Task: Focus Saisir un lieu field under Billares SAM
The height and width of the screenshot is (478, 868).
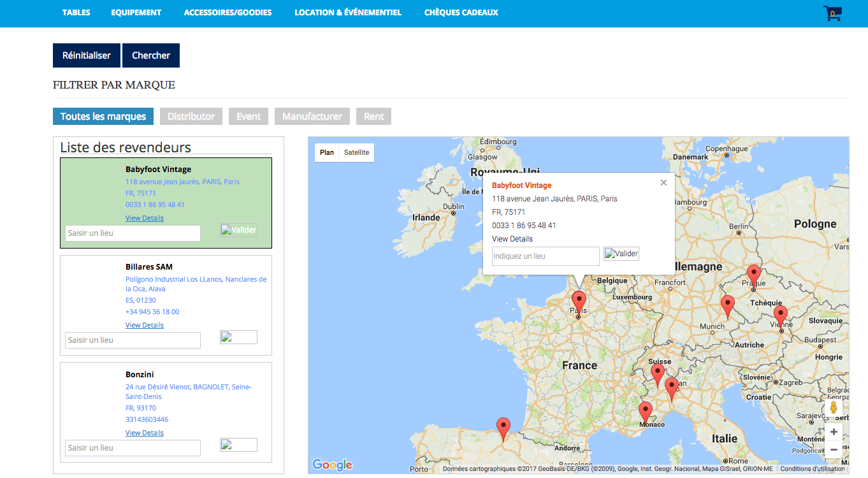Action: click(133, 340)
